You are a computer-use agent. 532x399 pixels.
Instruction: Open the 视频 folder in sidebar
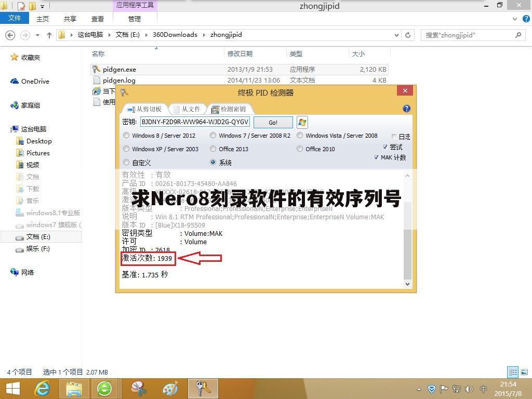[28, 165]
